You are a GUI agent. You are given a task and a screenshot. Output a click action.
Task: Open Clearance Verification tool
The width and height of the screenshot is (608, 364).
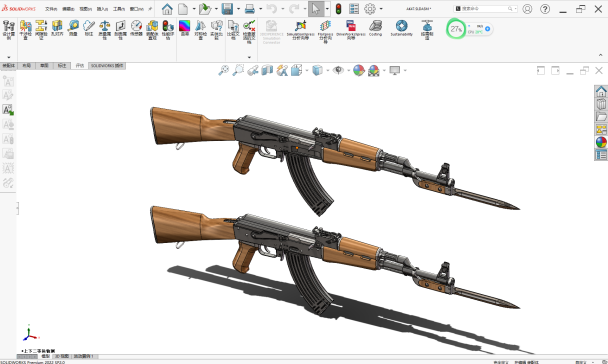41,30
